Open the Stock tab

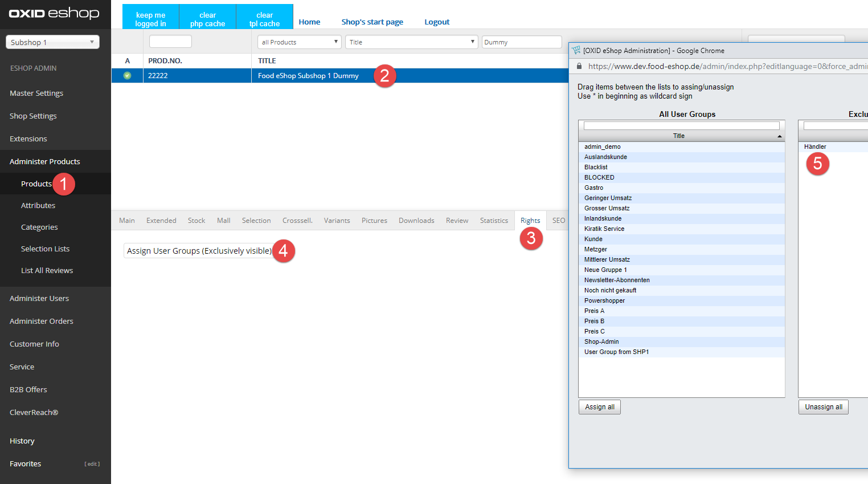point(196,221)
